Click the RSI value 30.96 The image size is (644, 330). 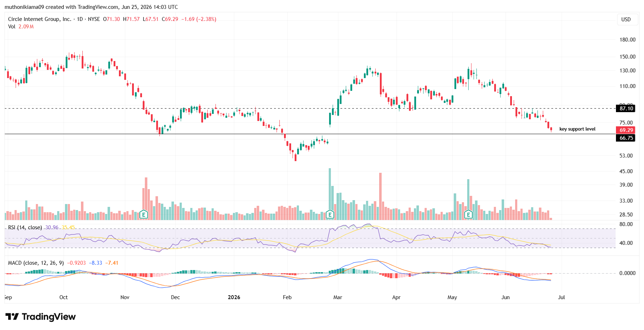pos(52,227)
